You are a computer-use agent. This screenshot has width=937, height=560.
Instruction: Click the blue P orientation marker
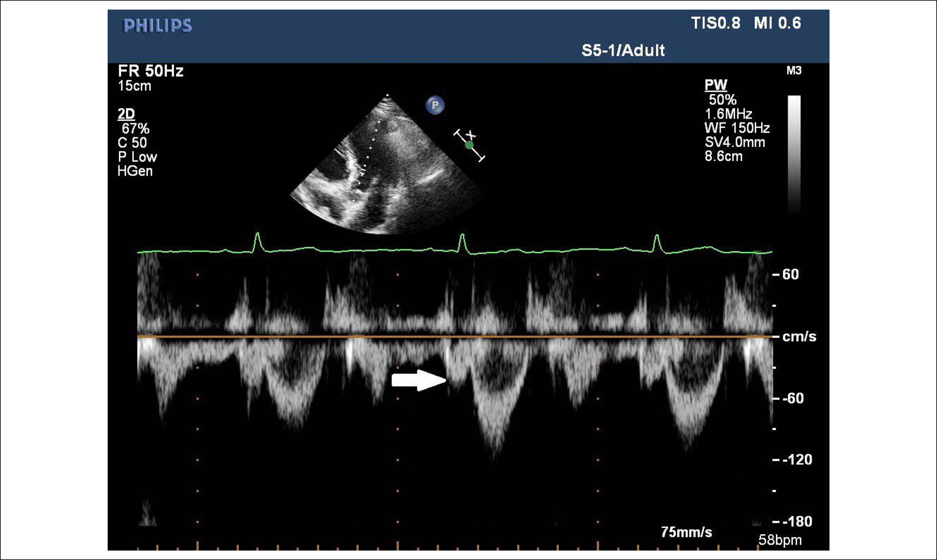(x=435, y=105)
